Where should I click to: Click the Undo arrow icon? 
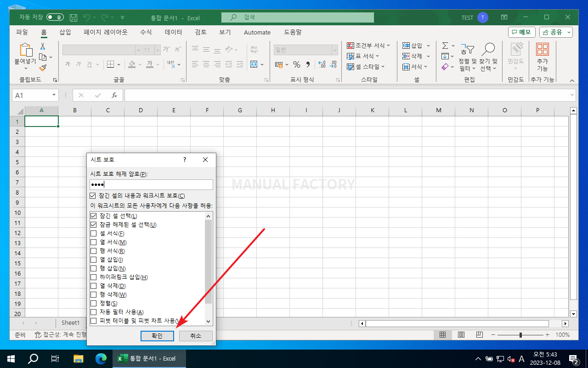point(87,17)
